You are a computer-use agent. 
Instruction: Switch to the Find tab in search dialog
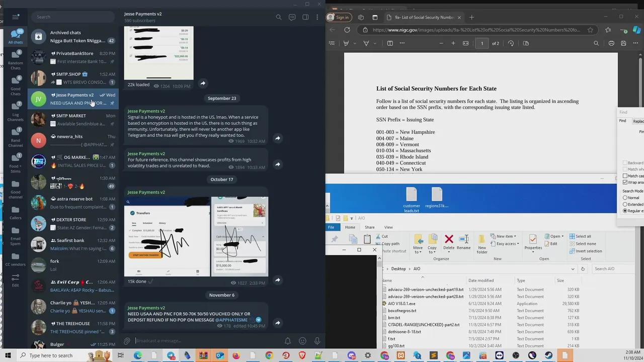(x=622, y=121)
